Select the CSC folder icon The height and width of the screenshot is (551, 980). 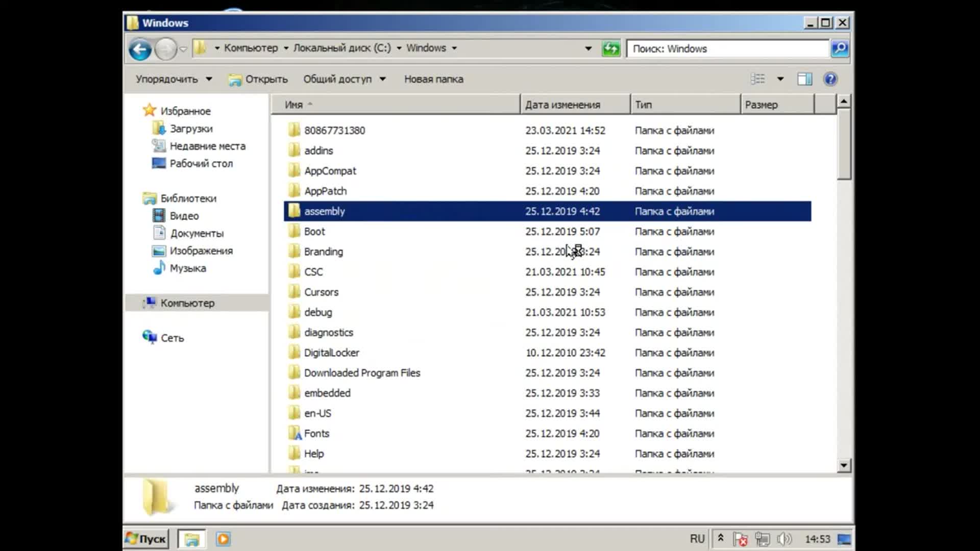pyautogui.click(x=294, y=271)
